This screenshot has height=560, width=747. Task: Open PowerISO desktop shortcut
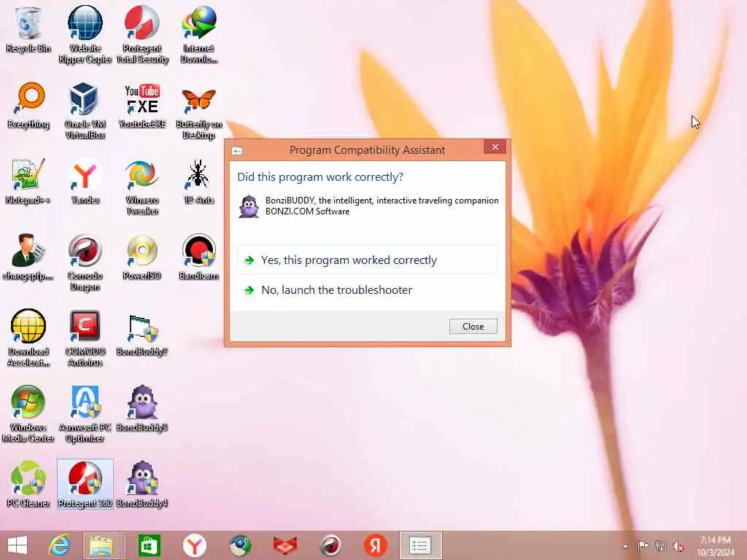tap(142, 257)
